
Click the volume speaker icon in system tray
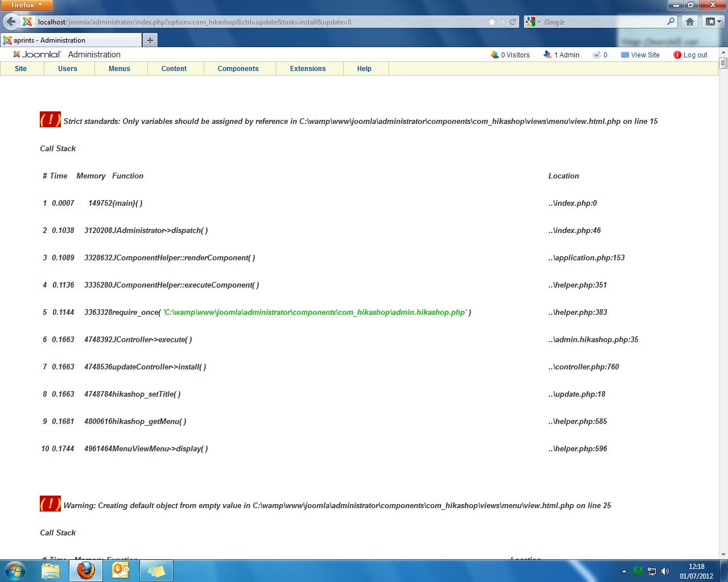(x=665, y=571)
